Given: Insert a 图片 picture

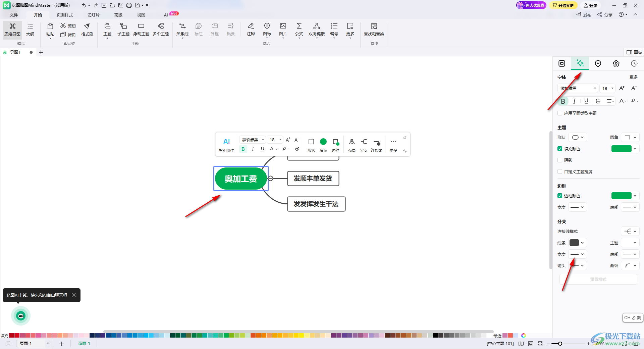Looking at the screenshot, I should pyautogui.click(x=283, y=30).
